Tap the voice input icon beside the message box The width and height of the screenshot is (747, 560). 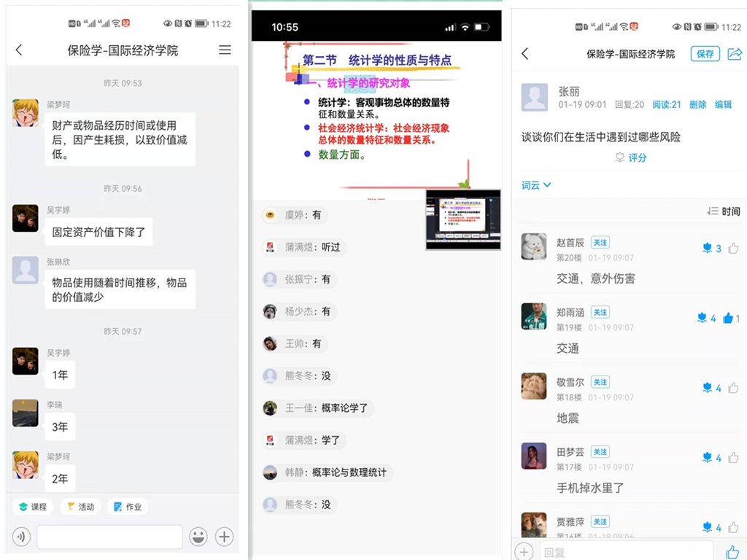click(x=22, y=537)
